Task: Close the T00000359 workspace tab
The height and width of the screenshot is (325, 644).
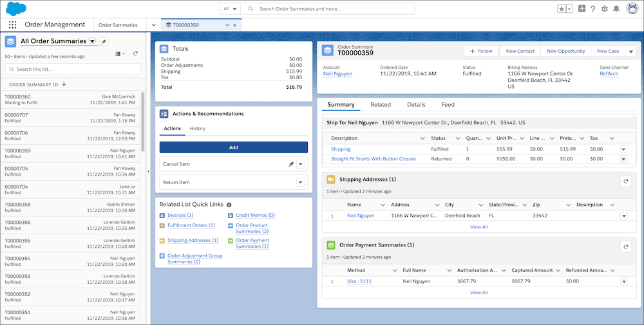Action: click(x=234, y=25)
